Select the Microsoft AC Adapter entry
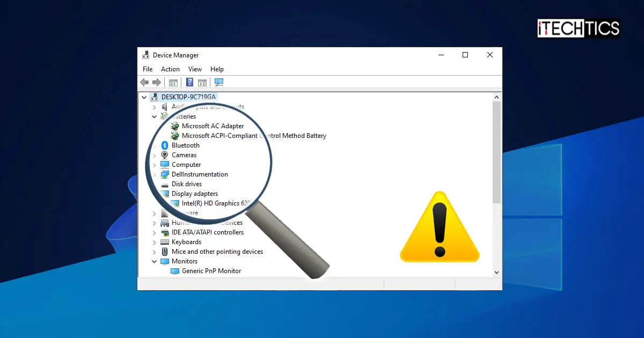This screenshot has height=338, width=644. 213,126
